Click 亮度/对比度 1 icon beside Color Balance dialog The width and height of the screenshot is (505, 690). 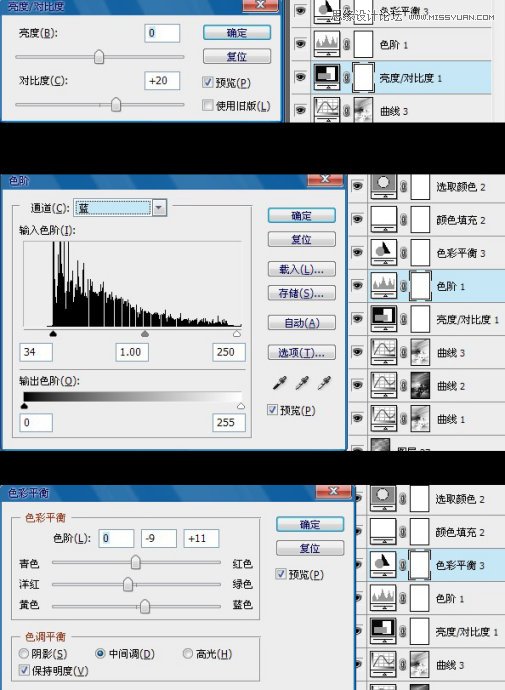coord(383,631)
